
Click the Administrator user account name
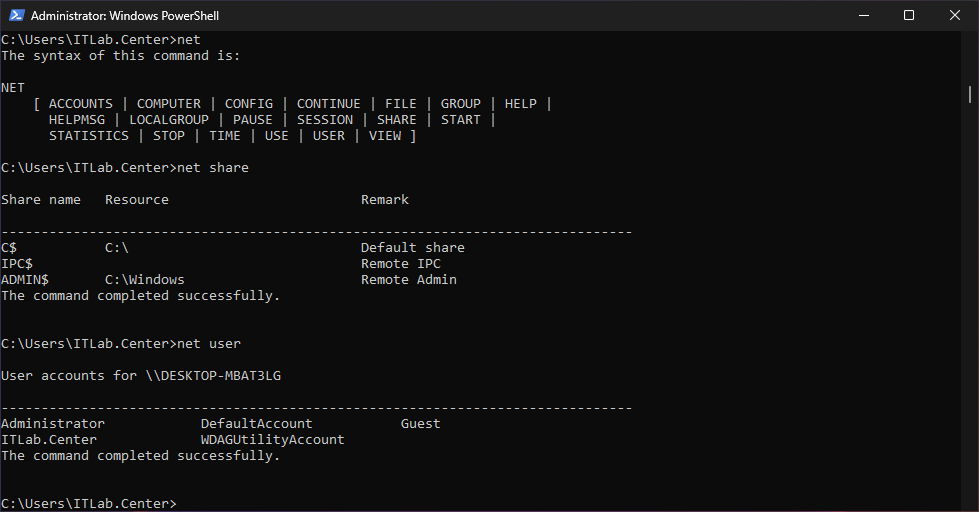[53, 424]
